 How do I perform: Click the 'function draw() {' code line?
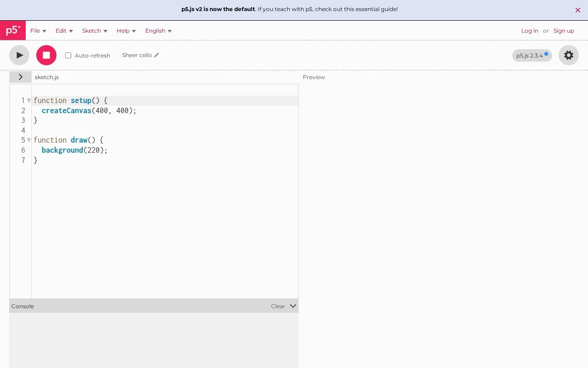165,140
